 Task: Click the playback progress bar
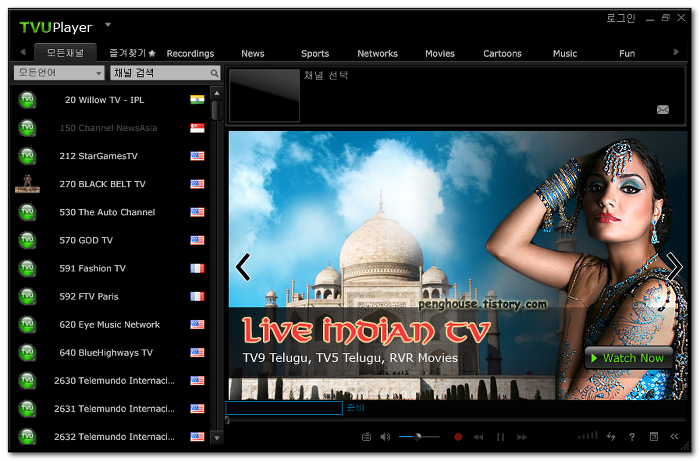(x=455, y=419)
